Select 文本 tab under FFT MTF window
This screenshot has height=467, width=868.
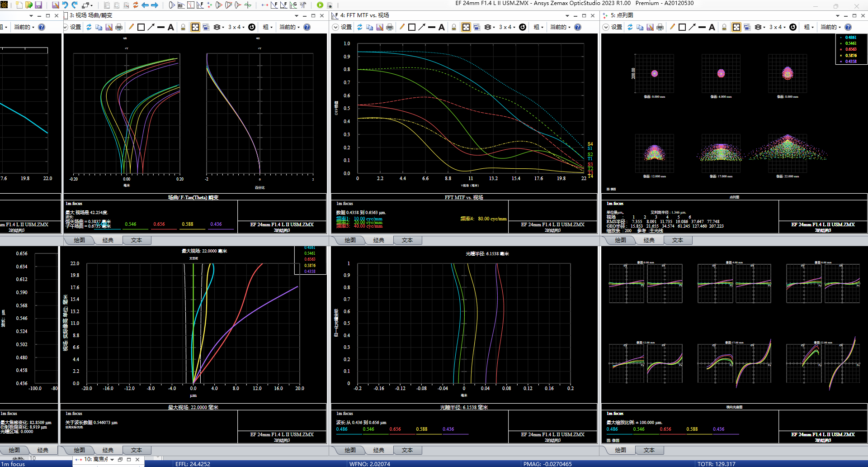(x=407, y=240)
